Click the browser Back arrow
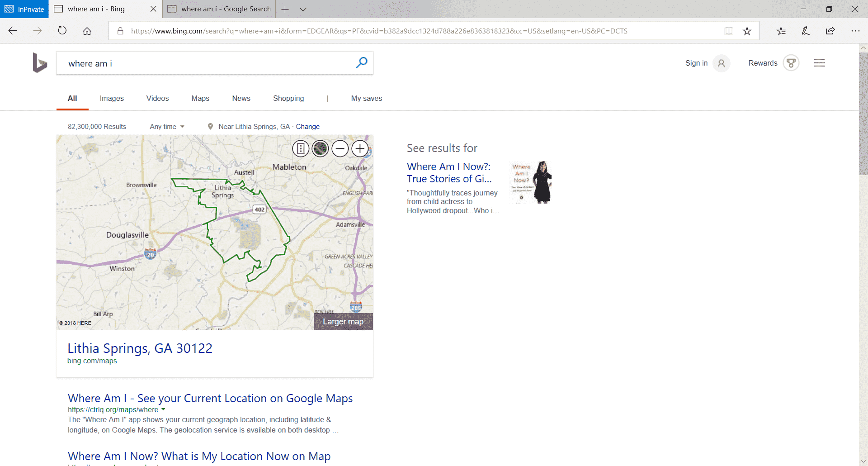Viewport: 868px width, 466px height. 13,31
